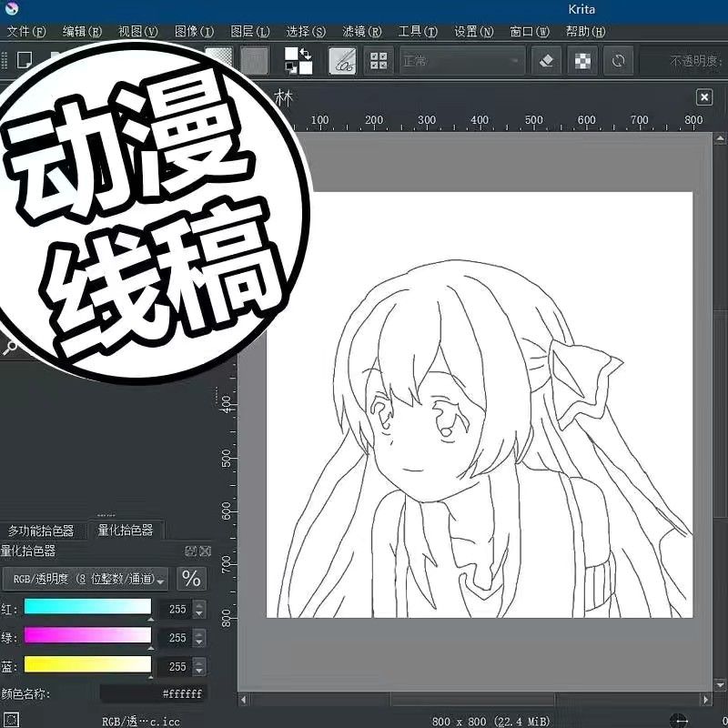Image resolution: width=728 pixels, height=728 pixels.
Task: Open the fill pattern swatch in the toolbar
Action: pyautogui.click(x=255, y=60)
